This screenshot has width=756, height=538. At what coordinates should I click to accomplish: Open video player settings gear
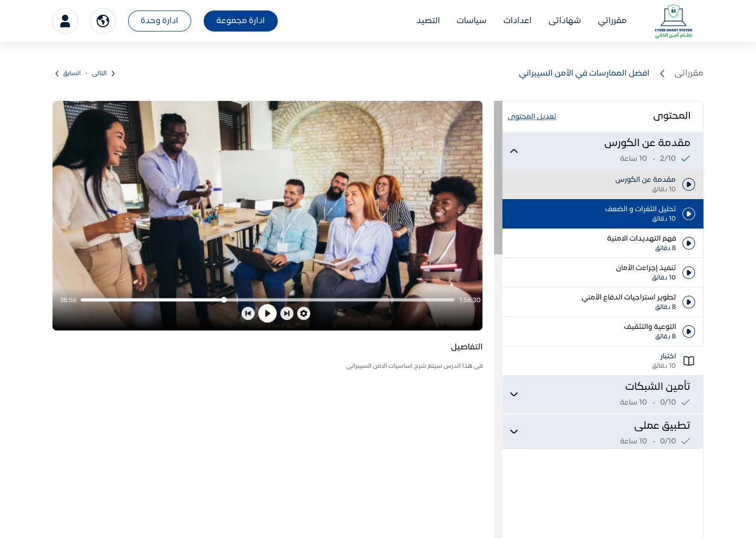pos(304,314)
